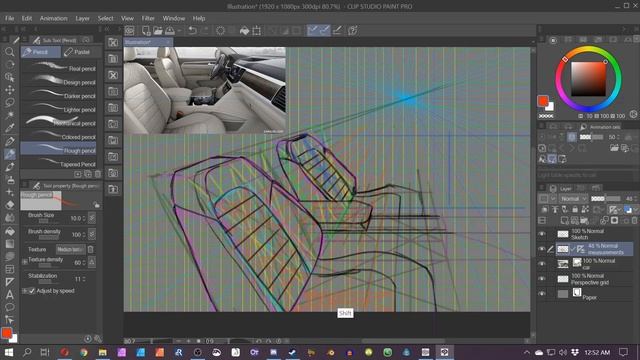Select the Lasso selection tool
The image size is (640, 360).
[x=9, y=102]
